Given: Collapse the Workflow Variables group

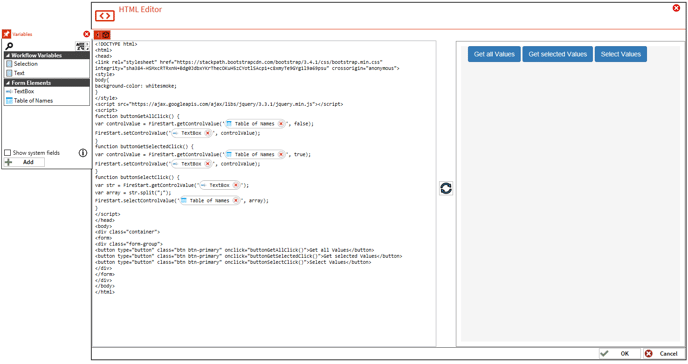Looking at the screenshot, I should (x=7, y=55).
